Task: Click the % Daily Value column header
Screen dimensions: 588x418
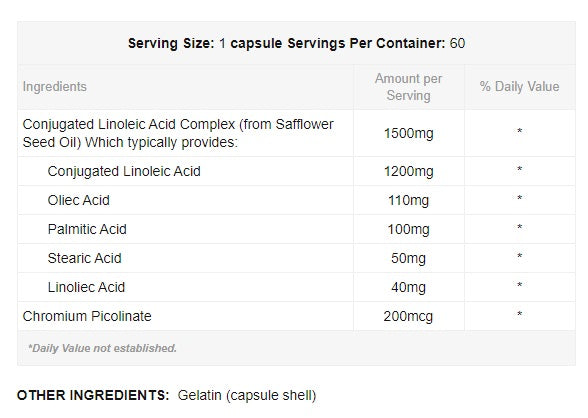Action: click(x=519, y=87)
